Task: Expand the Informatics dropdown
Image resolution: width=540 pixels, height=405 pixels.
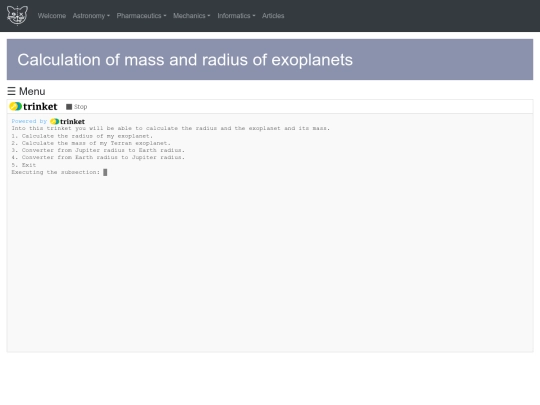Action: [x=236, y=16]
